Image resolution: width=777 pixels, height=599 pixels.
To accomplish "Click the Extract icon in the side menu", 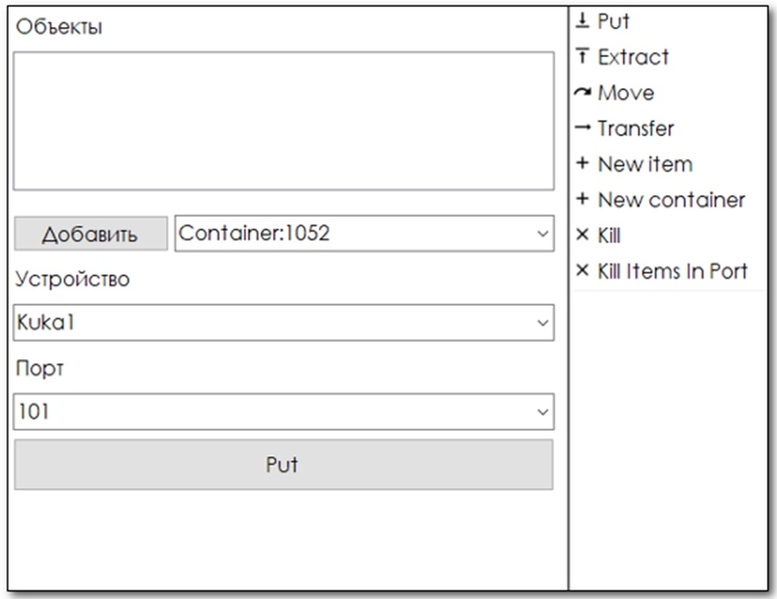I will tap(583, 58).
